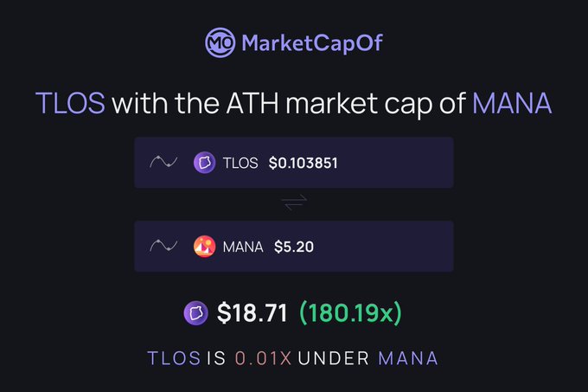588x392 pixels.
Task: Click TLOS in the headline
Action: click(x=70, y=104)
